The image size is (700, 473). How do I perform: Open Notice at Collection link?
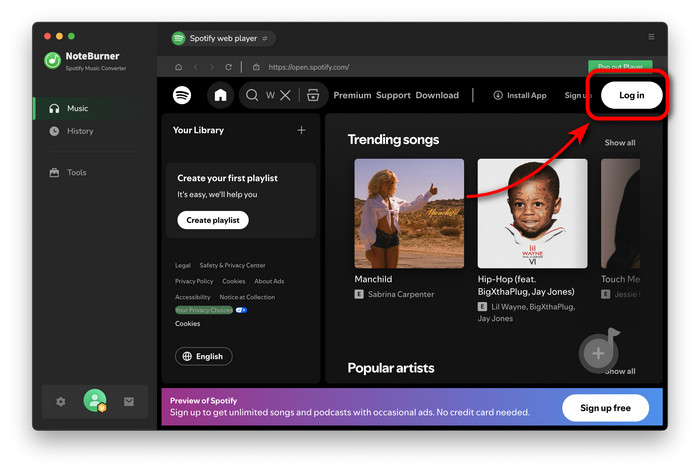[x=247, y=297]
